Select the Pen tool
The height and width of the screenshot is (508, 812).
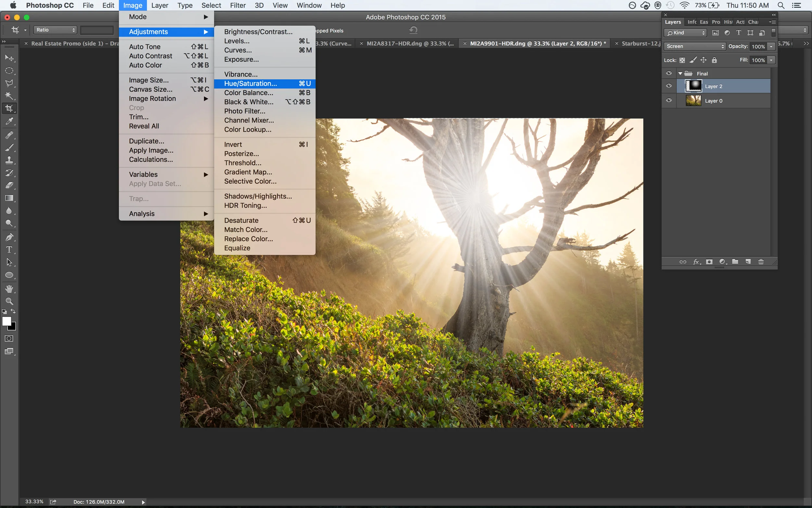point(9,237)
